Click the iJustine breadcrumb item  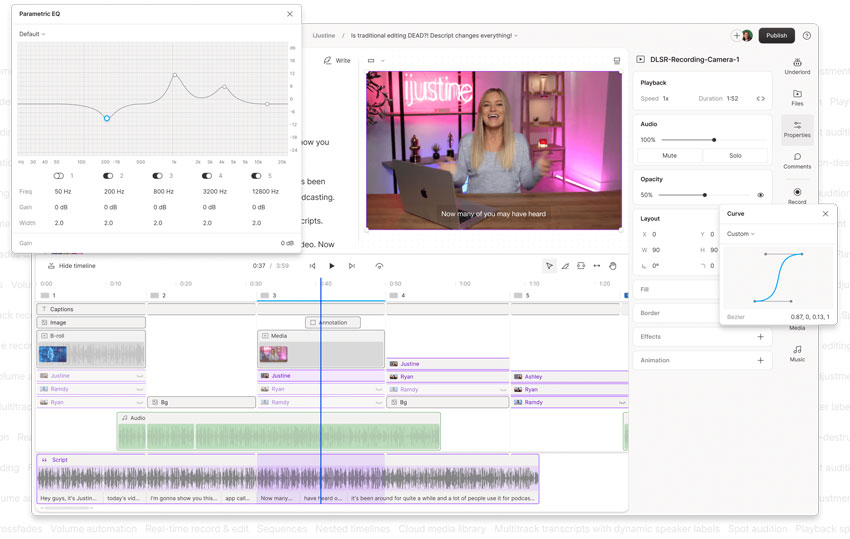click(x=324, y=35)
